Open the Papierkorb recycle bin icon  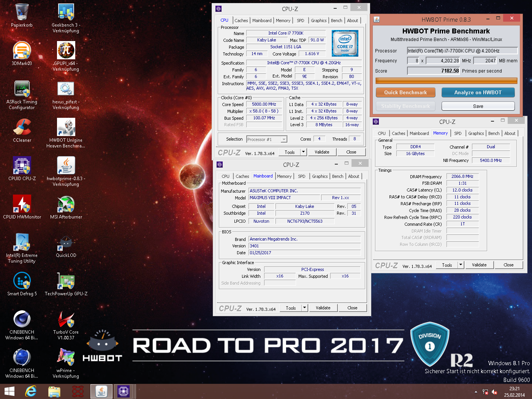click(x=22, y=12)
